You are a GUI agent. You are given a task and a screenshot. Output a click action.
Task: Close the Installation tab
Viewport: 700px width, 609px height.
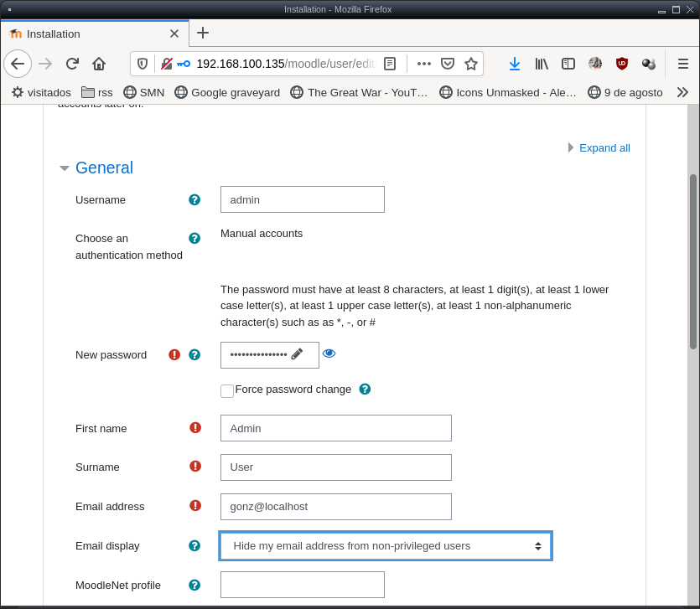click(174, 34)
